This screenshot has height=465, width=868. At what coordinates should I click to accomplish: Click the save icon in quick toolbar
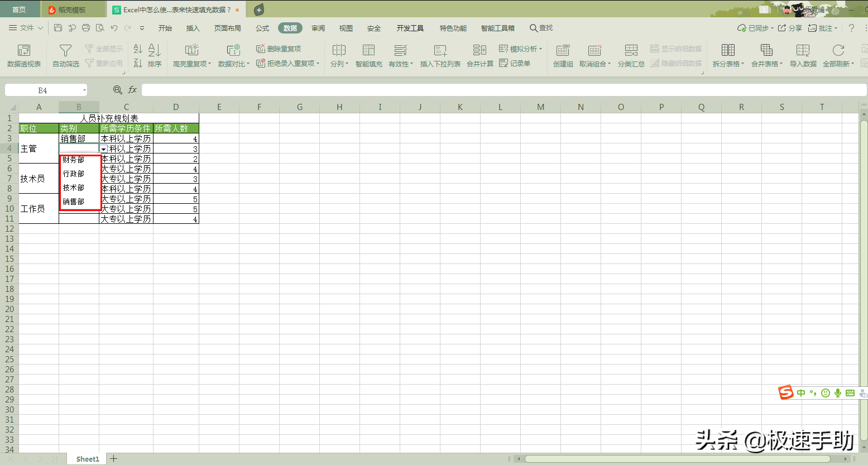click(x=58, y=28)
